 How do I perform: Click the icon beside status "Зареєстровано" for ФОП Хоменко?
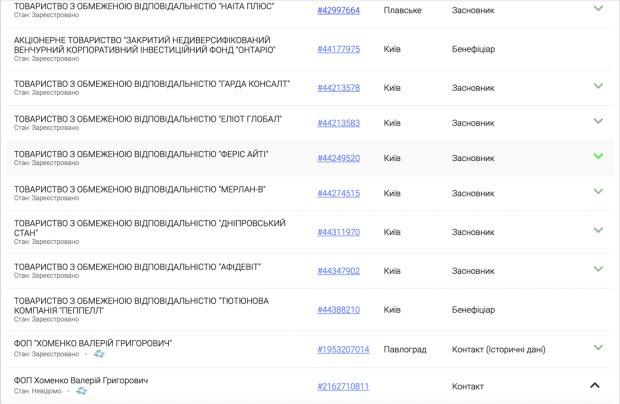(x=101, y=354)
